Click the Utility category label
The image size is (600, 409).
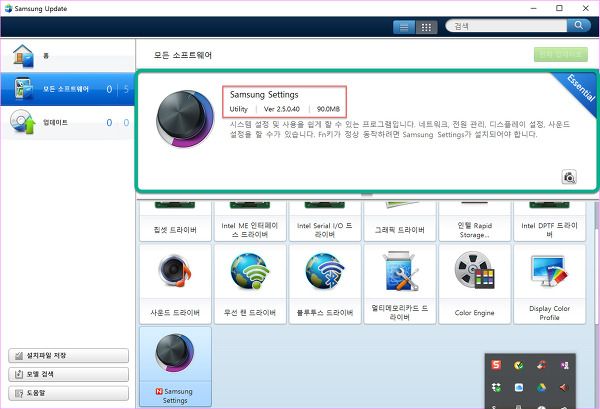point(239,109)
